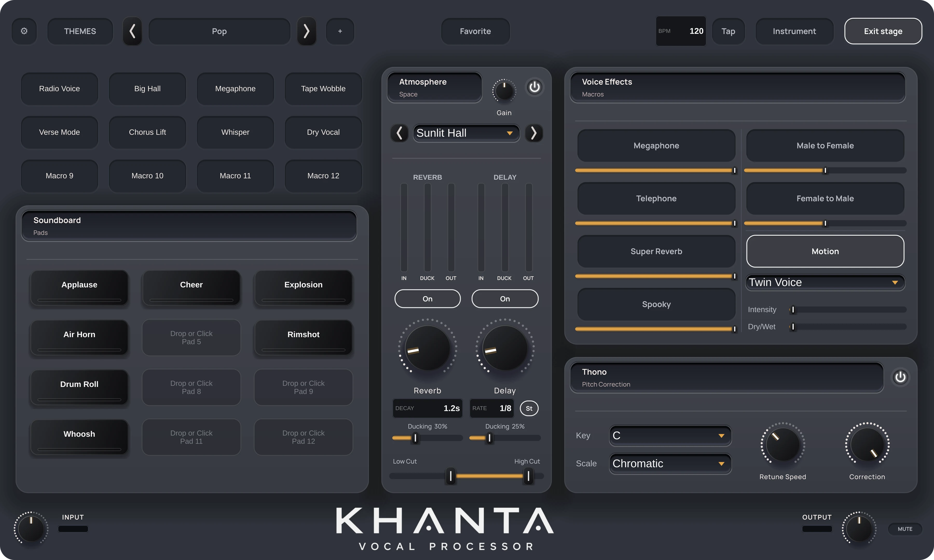Open the Pop theme selector

(219, 31)
